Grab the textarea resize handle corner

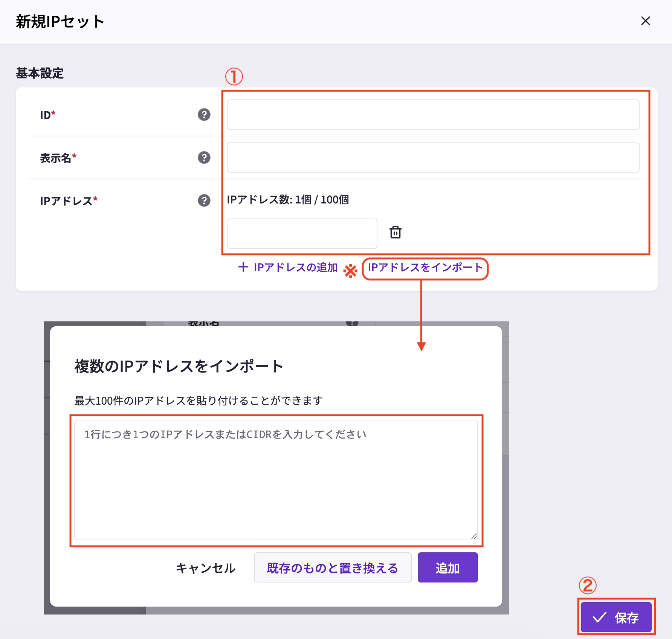point(474,536)
